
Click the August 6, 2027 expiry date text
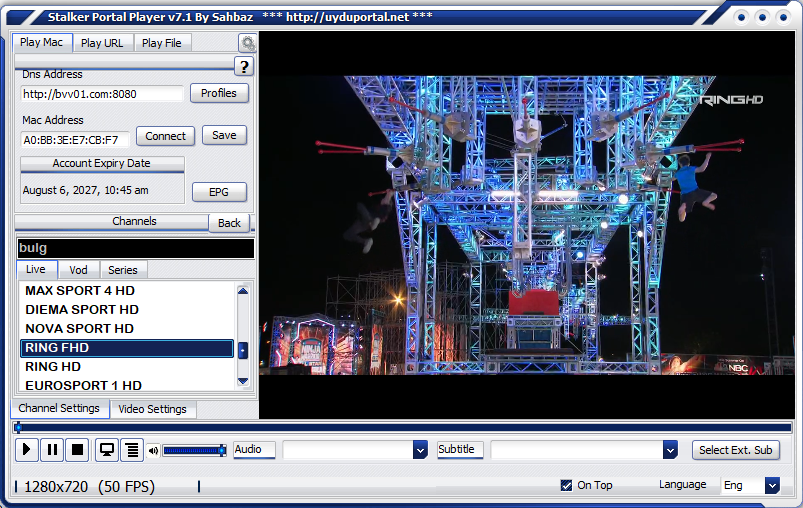click(x=86, y=190)
